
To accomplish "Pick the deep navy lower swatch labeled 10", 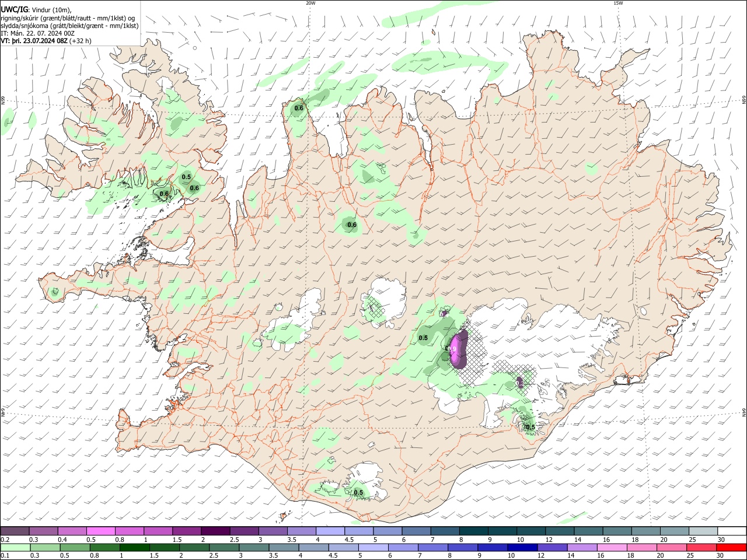I will click(522, 547).
